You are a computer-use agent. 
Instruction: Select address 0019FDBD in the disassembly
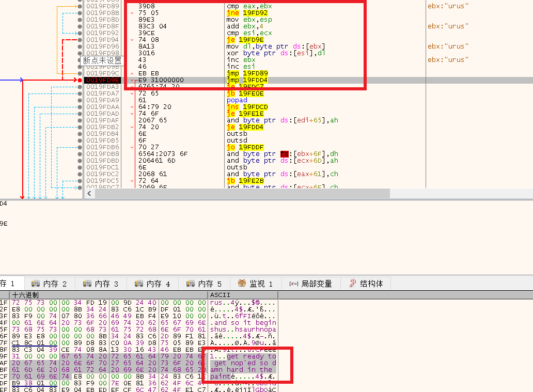[103, 161]
